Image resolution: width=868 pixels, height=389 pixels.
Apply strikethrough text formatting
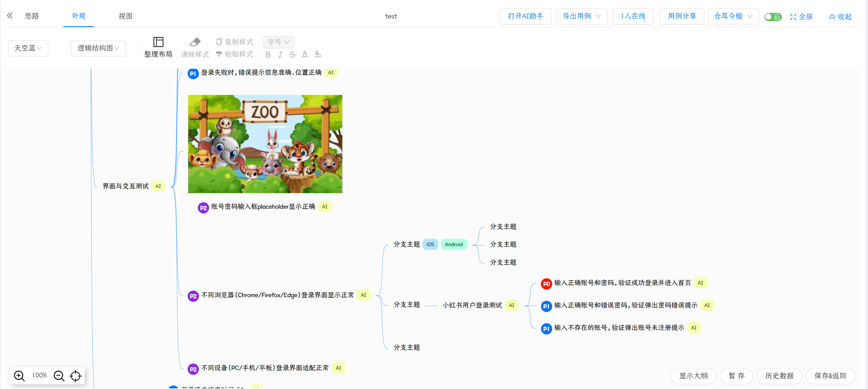tap(292, 55)
